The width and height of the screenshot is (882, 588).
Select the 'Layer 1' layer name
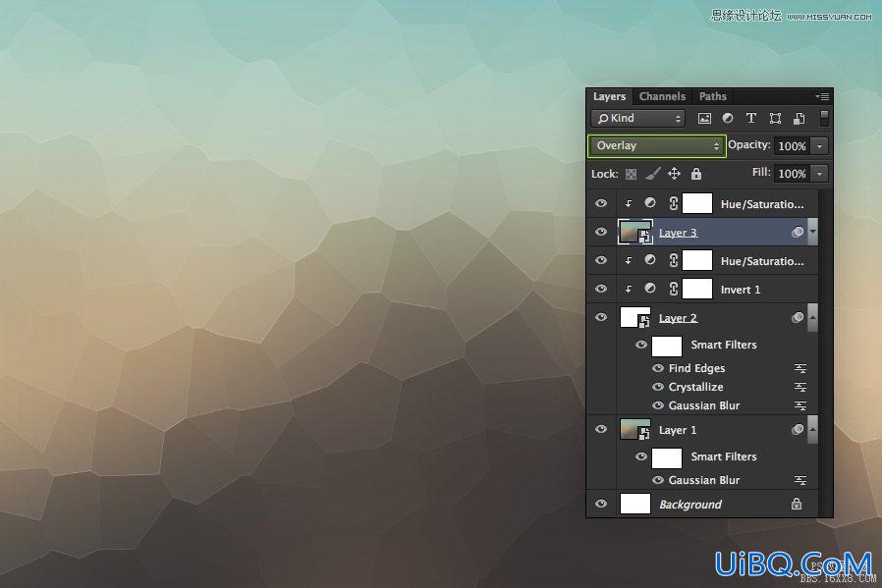(678, 430)
